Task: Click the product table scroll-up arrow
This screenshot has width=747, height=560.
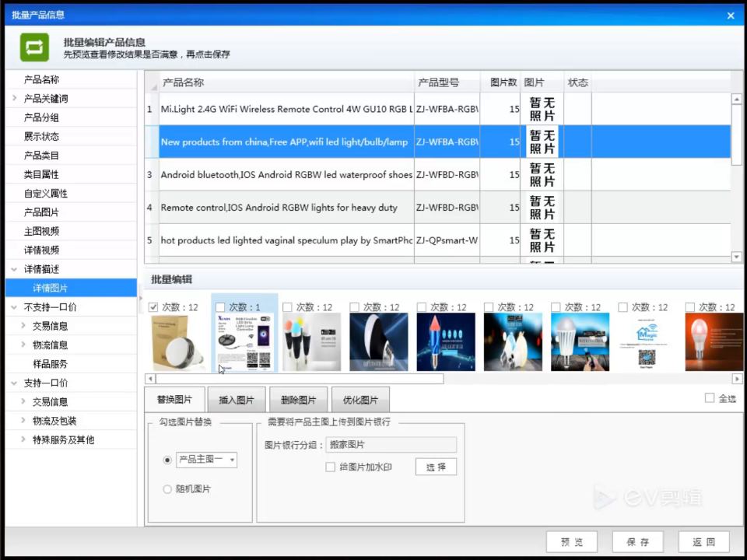Action: [x=737, y=99]
